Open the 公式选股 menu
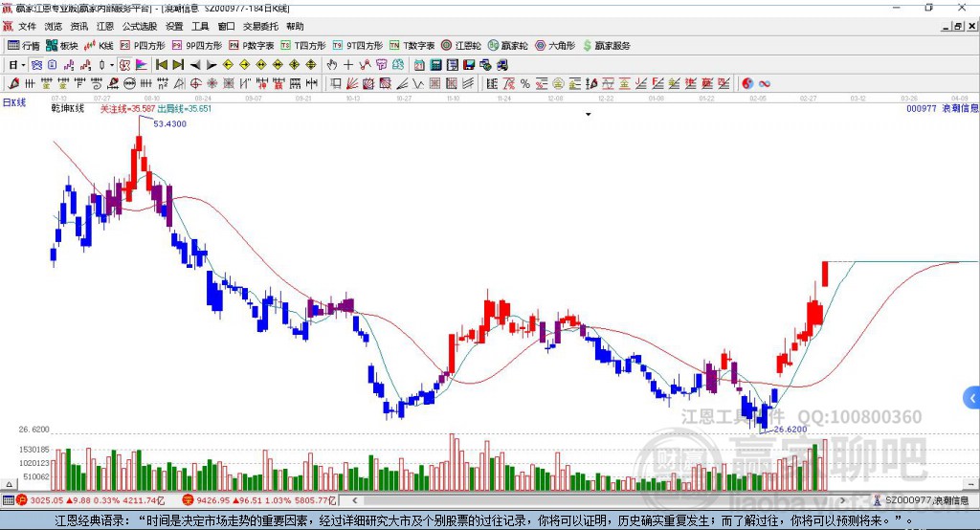Screen dimensions: 980x530 [x=140, y=26]
